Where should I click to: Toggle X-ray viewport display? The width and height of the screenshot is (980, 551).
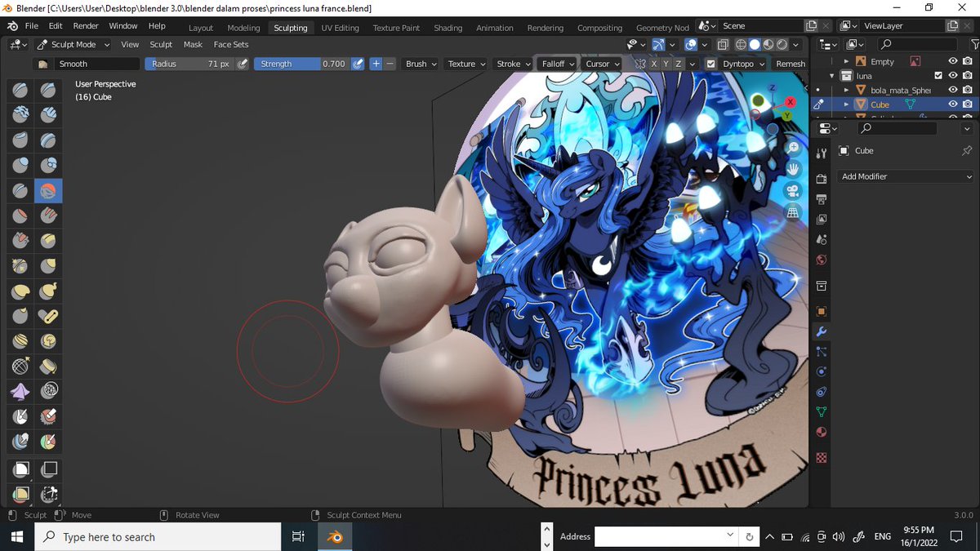724,45
